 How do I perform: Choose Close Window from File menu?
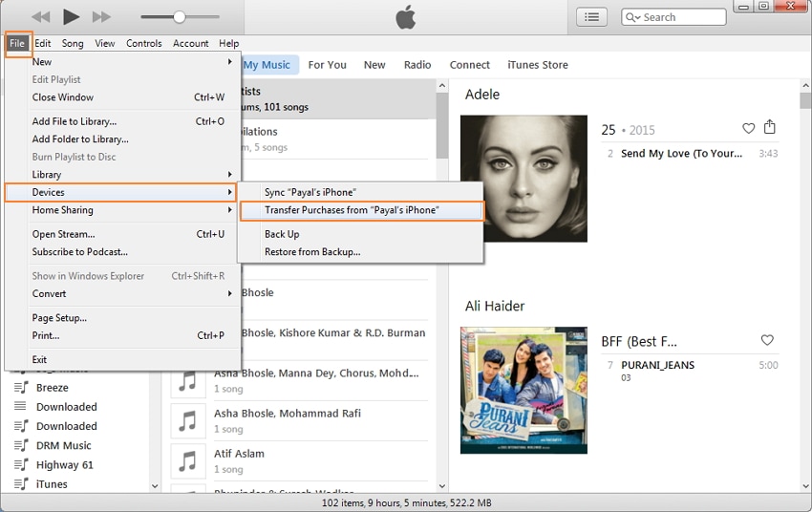[x=122, y=97]
